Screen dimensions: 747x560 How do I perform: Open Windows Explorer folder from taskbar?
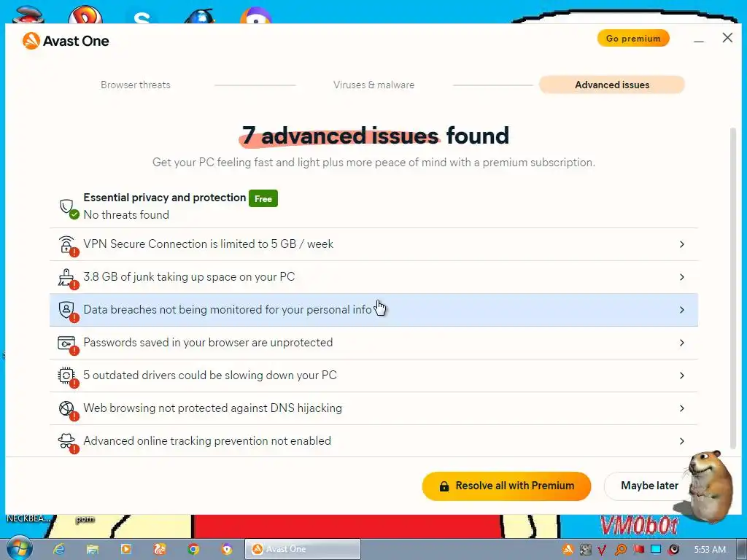(x=93, y=549)
